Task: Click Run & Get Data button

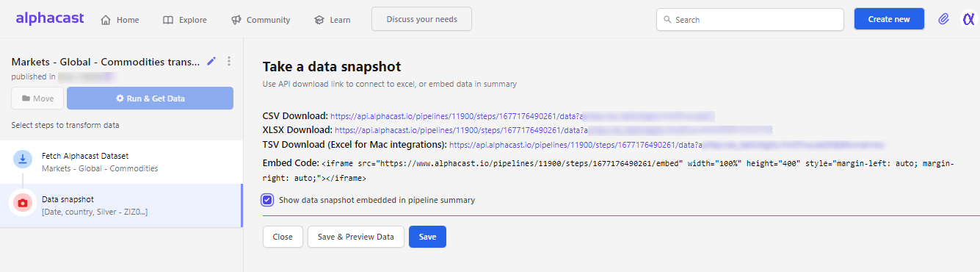Action: click(x=150, y=98)
